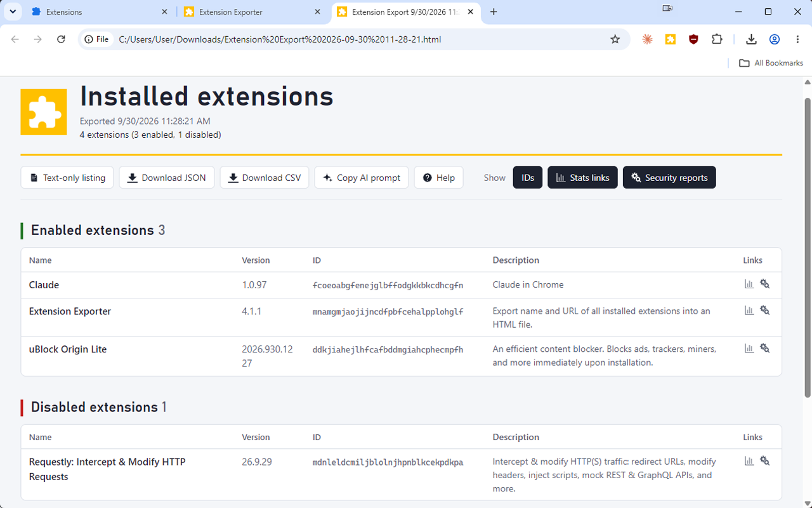Click the Extension Exporter name in table

click(70, 311)
